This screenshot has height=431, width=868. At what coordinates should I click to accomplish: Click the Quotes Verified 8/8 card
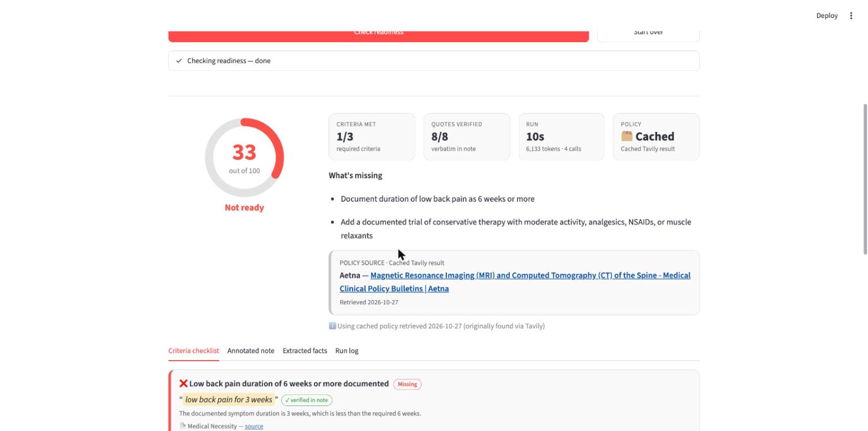467,137
